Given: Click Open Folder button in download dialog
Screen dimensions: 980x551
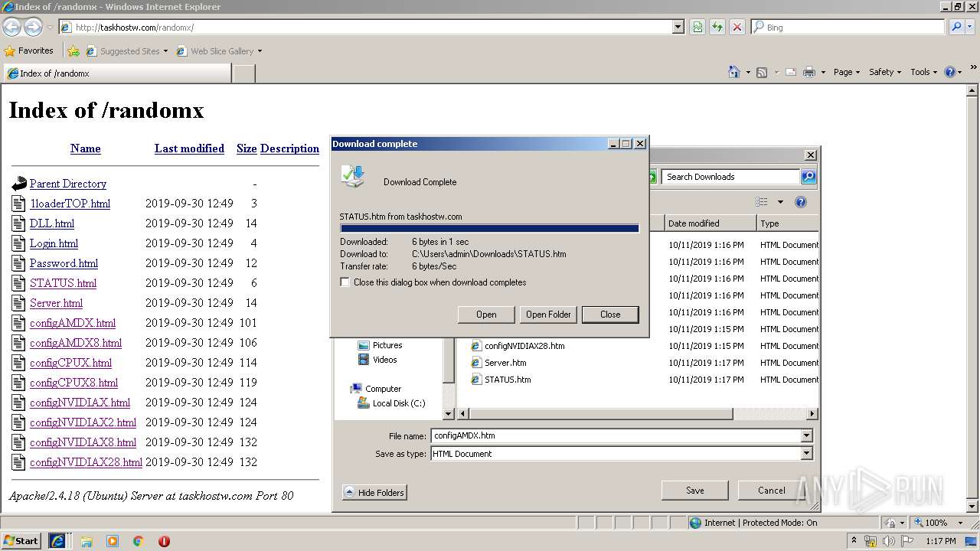Looking at the screenshot, I should point(548,315).
